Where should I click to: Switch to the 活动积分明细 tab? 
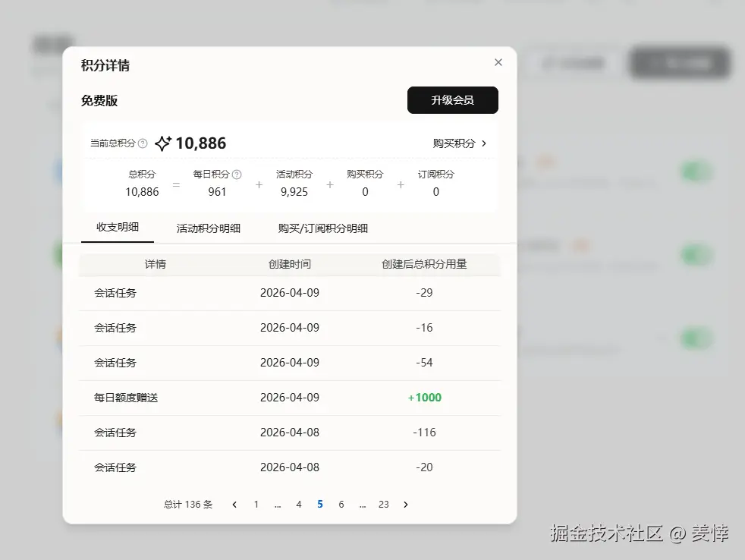coord(209,228)
